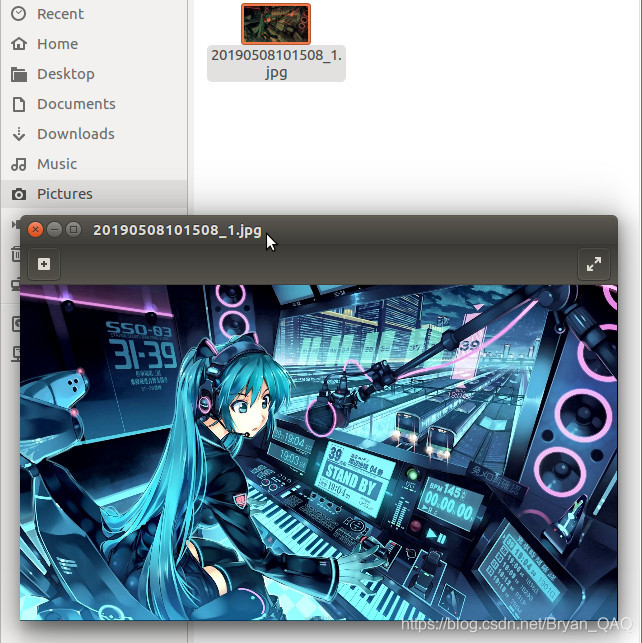Click the displayed anime image in preview

(319, 452)
